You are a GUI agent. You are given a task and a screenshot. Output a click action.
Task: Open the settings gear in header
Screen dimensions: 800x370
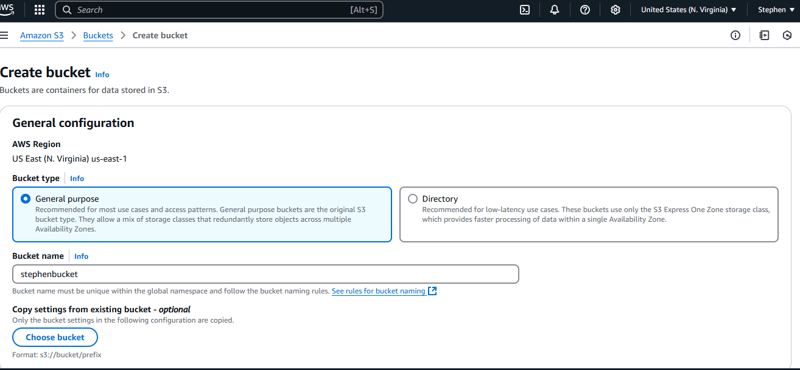point(615,10)
